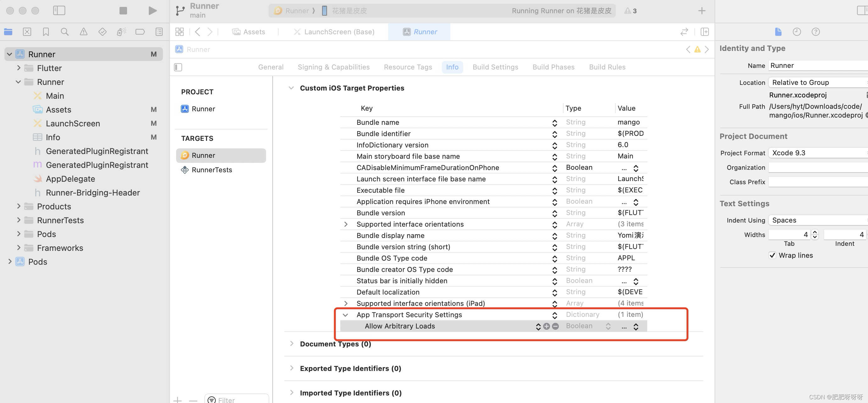
Task: Toggle the navigator sidebar visibility button
Action: point(59,11)
